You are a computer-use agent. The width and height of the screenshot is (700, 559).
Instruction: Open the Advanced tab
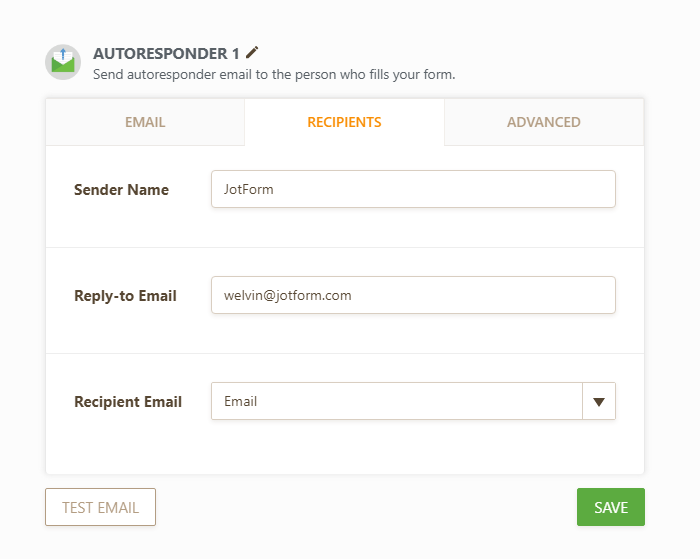[x=543, y=122]
